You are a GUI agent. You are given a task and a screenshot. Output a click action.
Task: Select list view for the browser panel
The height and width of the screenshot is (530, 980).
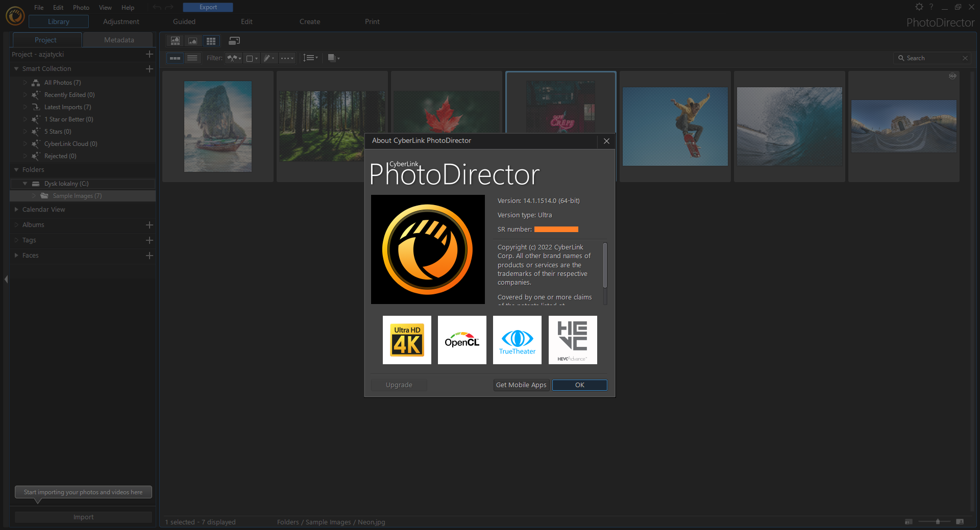(192, 58)
